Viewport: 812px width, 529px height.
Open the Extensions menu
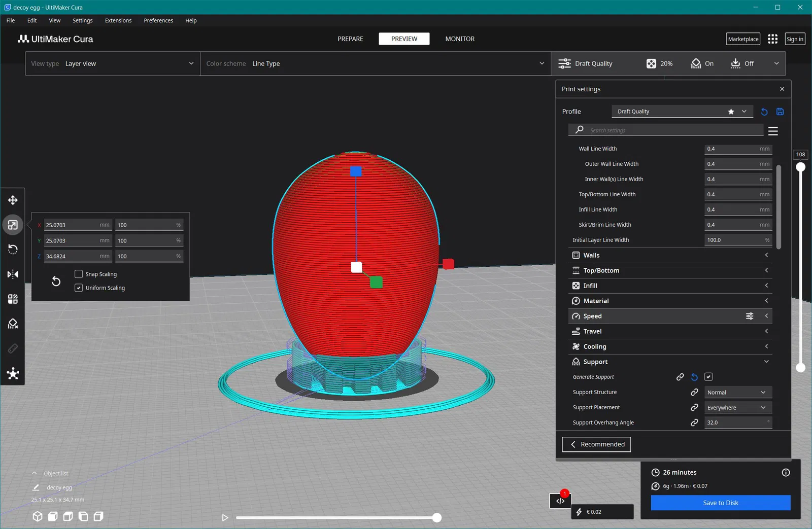(x=118, y=21)
